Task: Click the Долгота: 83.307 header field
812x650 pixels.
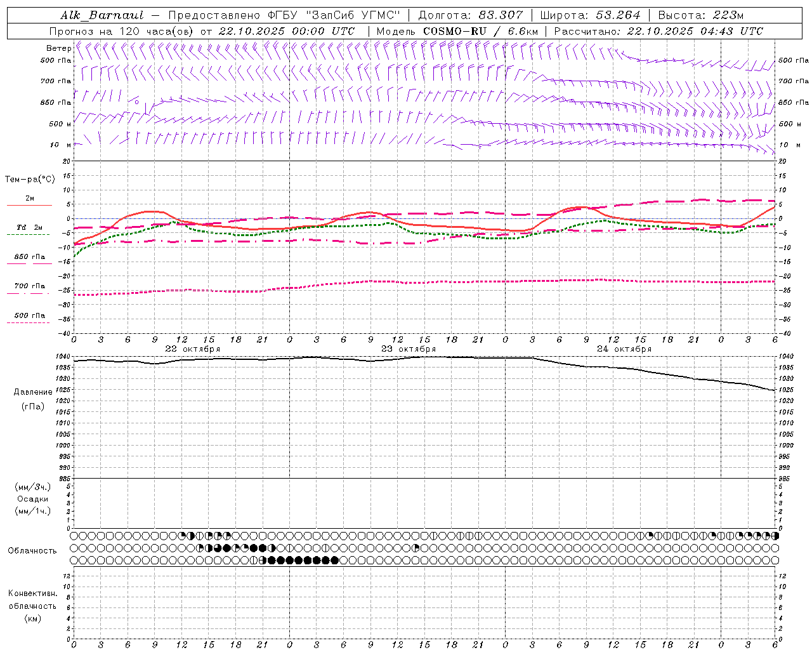Action: click(x=471, y=15)
